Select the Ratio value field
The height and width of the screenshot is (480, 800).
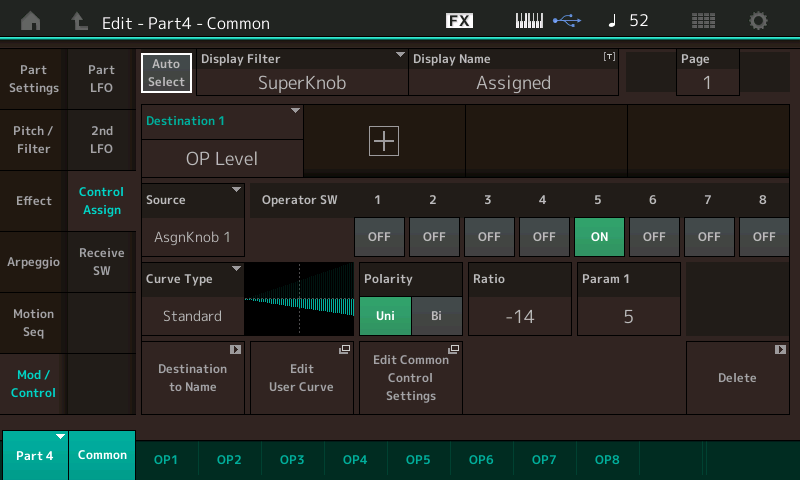(x=519, y=316)
